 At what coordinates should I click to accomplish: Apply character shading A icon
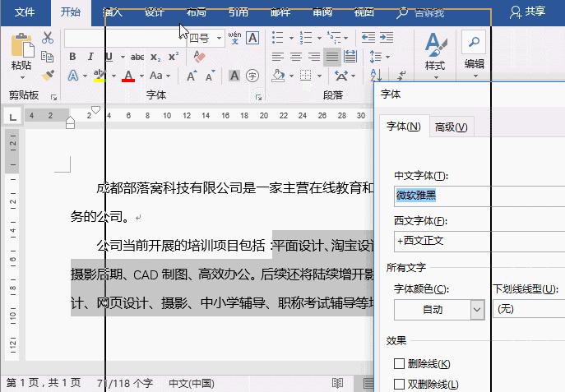click(x=234, y=76)
